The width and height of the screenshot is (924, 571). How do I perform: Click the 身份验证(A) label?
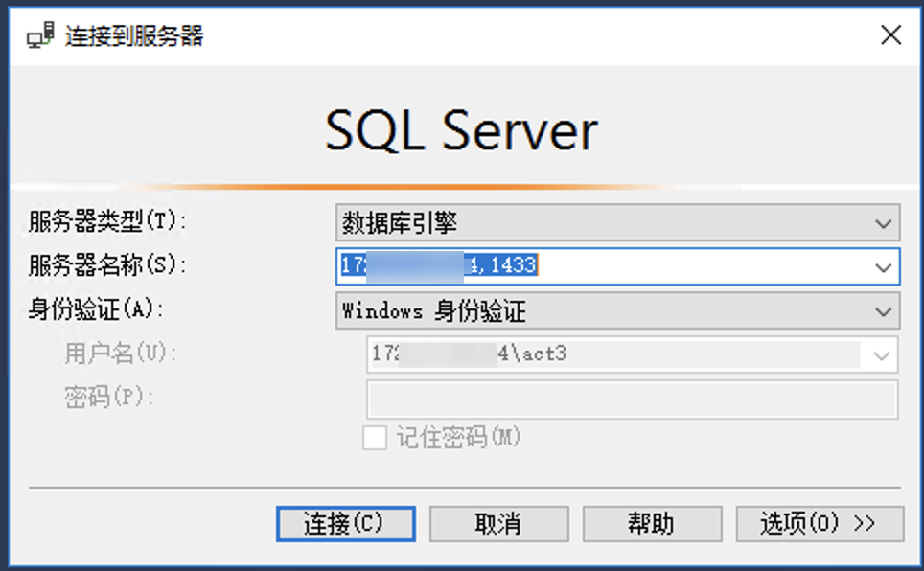(x=96, y=309)
